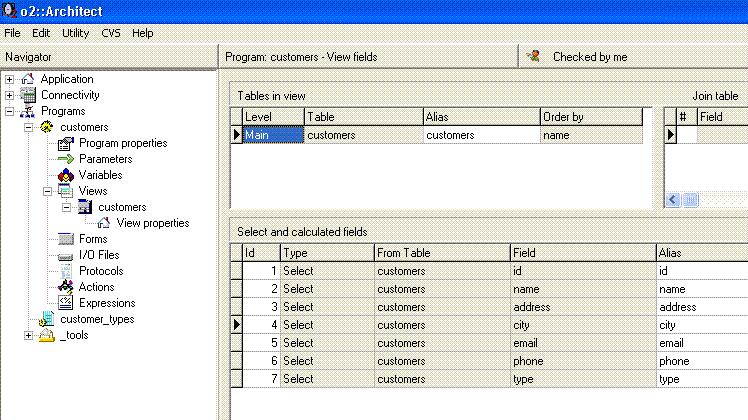This screenshot has width=748, height=420.
Task: Select the customer_types tree item
Action: pos(97,319)
